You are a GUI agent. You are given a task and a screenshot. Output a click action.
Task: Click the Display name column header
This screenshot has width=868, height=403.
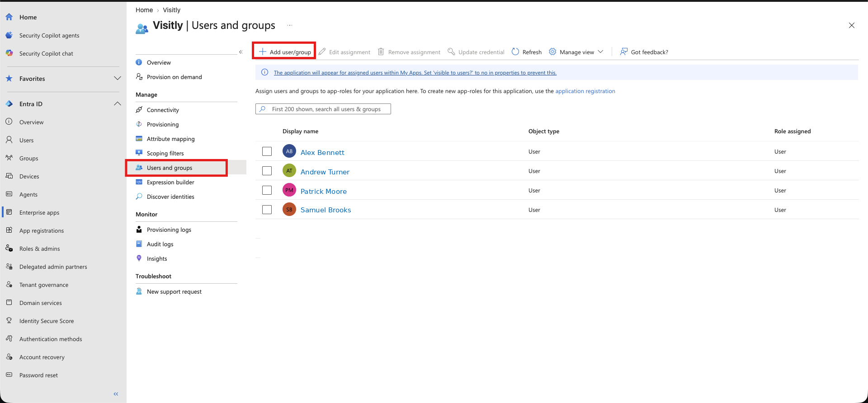coord(300,131)
